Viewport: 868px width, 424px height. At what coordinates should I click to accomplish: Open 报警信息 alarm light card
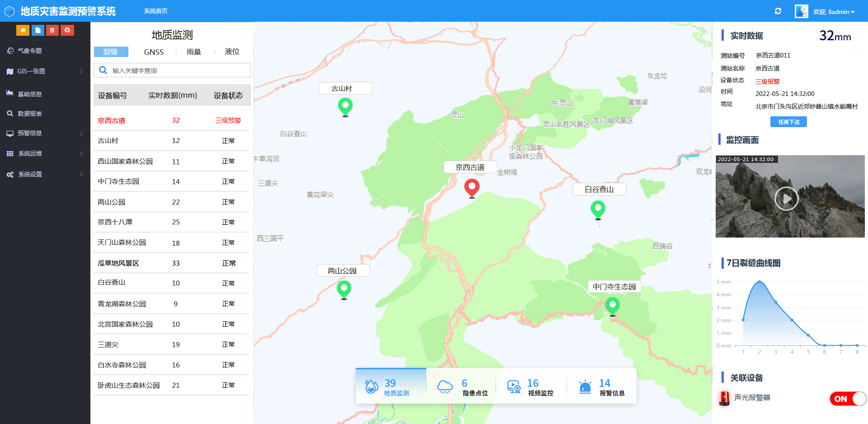click(602, 387)
